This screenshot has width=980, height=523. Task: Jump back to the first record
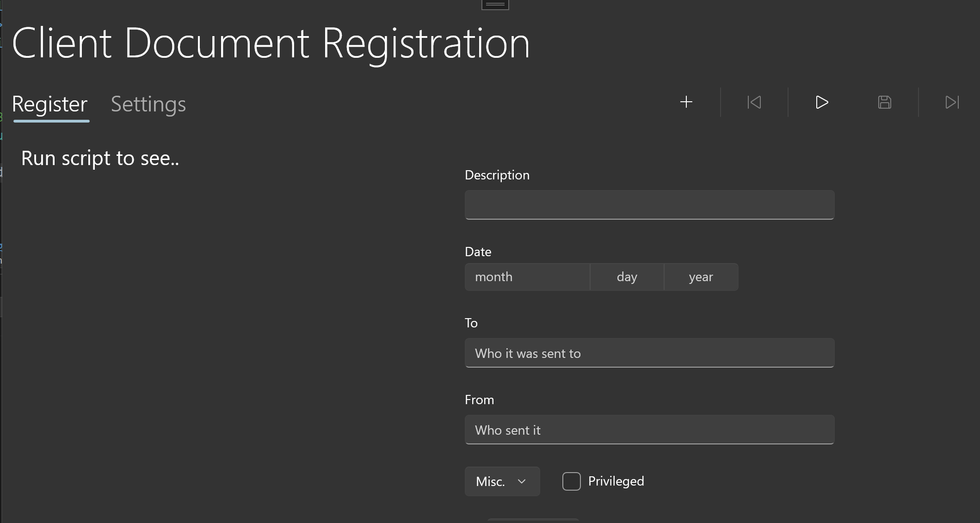pos(754,102)
